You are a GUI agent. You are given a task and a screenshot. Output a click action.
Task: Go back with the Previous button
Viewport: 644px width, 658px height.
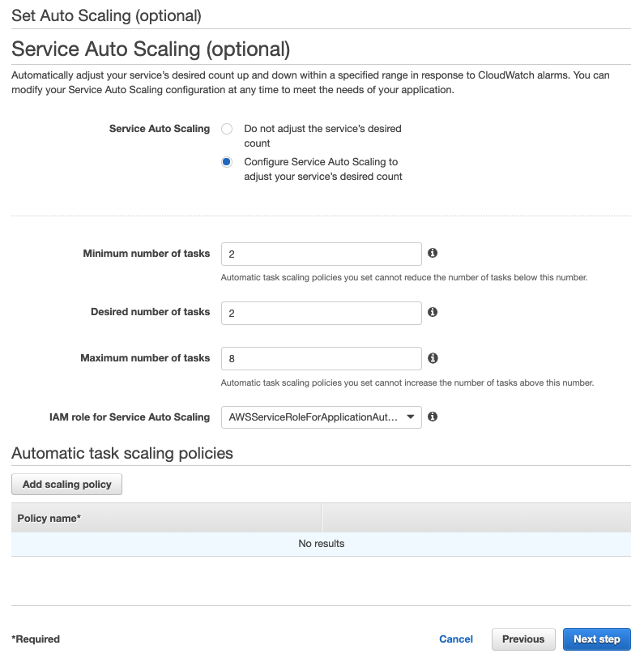pos(523,639)
